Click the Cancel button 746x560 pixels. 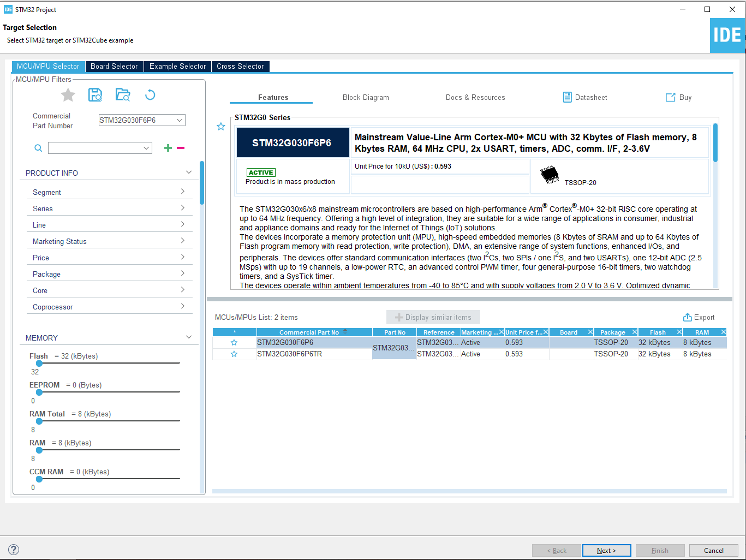pos(714,550)
